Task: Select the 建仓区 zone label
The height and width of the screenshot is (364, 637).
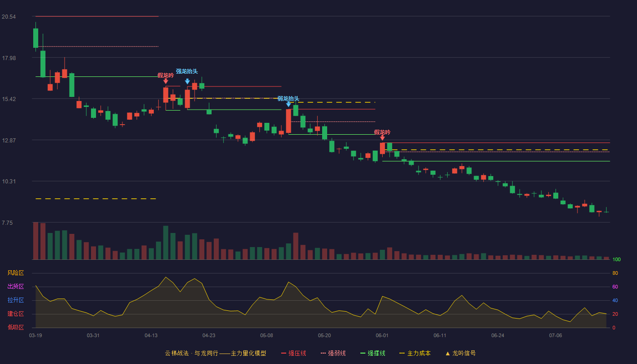Action: pyautogui.click(x=15, y=314)
